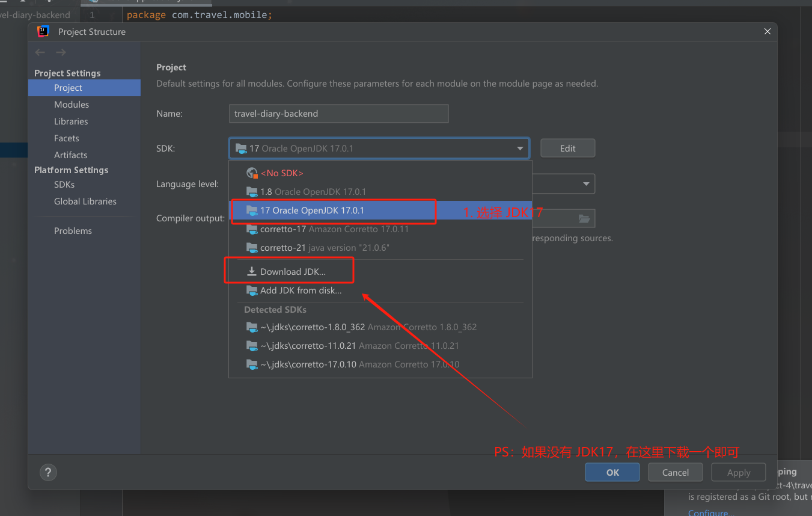The height and width of the screenshot is (516, 812).
Task: Choose Download JDK... option
Action: pyautogui.click(x=380, y=272)
